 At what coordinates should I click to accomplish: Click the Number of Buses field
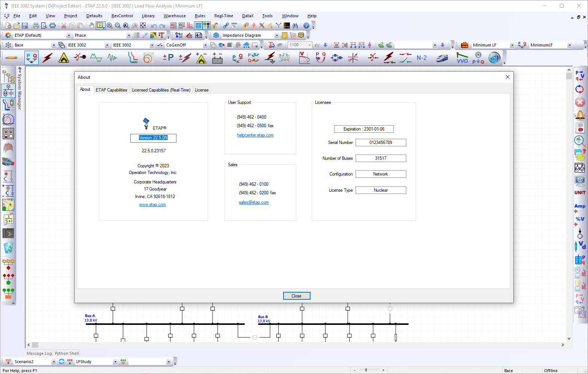coord(381,158)
